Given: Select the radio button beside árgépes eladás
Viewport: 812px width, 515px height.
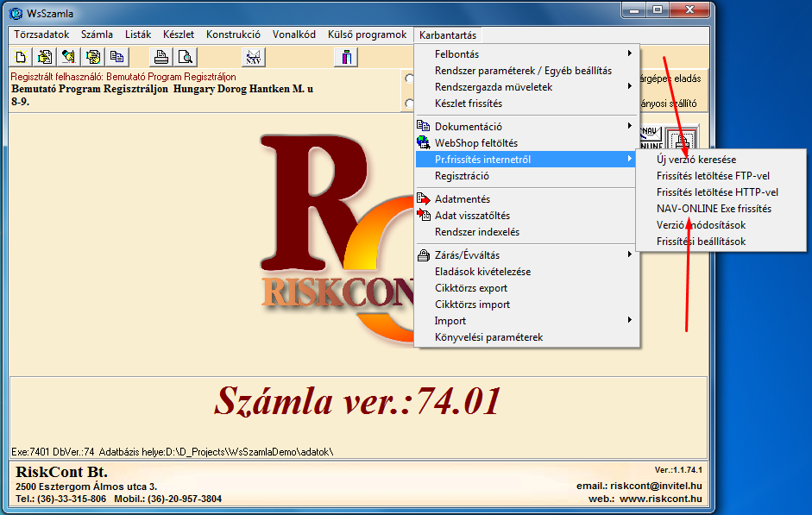Looking at the screenshot, I should [x=409, y=79].
